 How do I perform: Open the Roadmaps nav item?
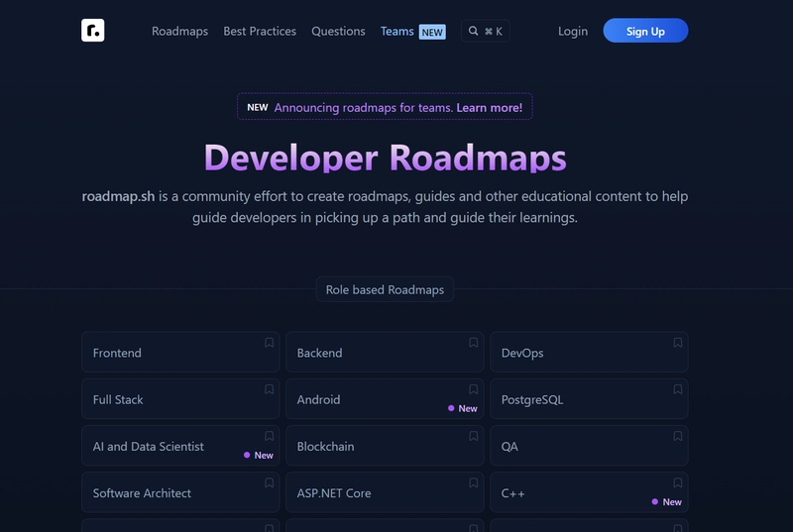click(179, 32)
